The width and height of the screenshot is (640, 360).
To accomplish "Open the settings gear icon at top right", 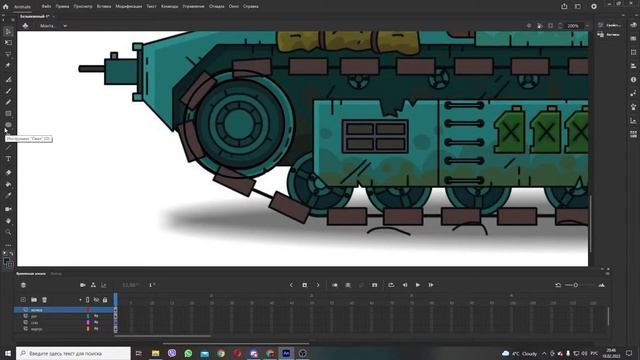I will pyautogui.click(x=594, y=6).
